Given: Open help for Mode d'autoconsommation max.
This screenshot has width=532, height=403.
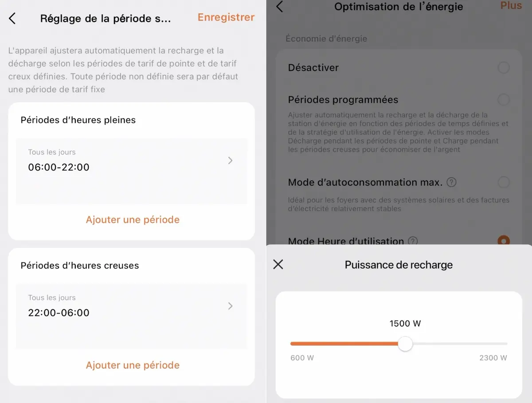Looking at the screenshot, I should pos(451,182).
